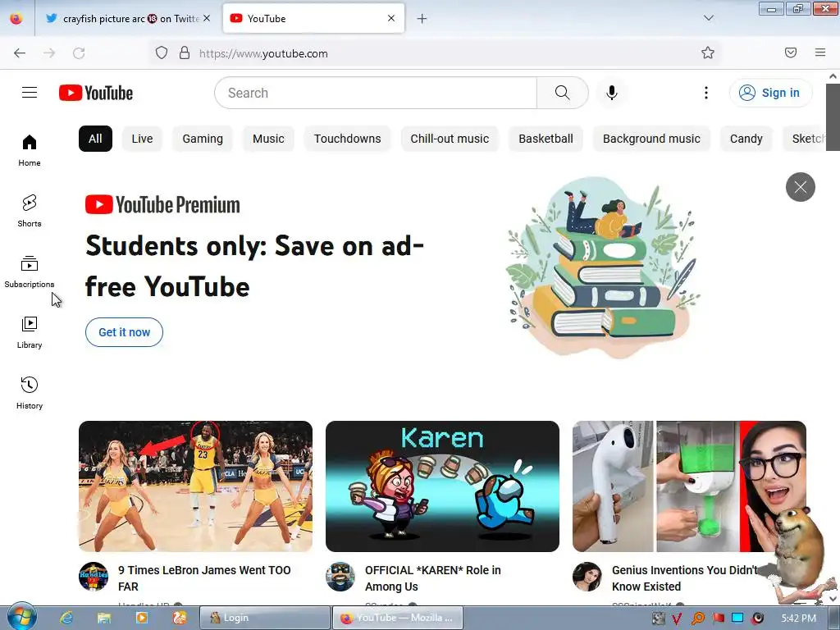This screenshot has width=840, height=630.
Task: Click the Sign in button
Action: [770, 93]
